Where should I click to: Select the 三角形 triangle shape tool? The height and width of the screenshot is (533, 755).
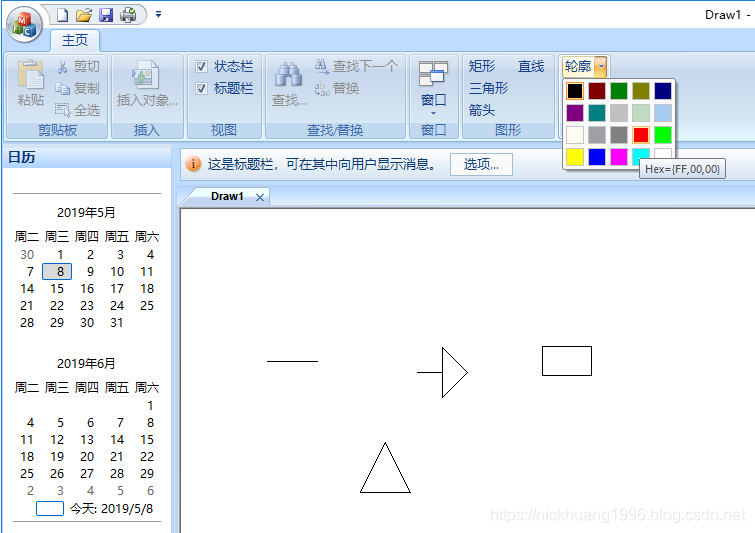pos(488,88)
